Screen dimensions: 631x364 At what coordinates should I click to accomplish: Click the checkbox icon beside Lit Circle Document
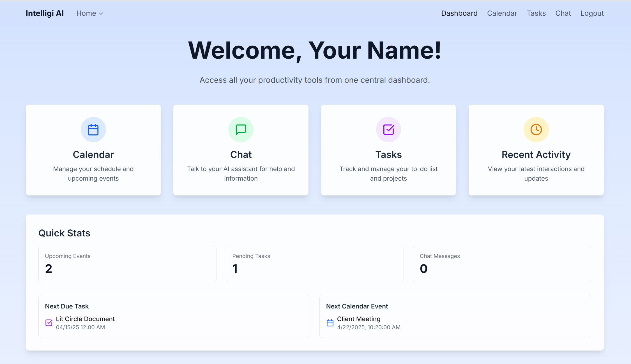(x=49, y=323)
